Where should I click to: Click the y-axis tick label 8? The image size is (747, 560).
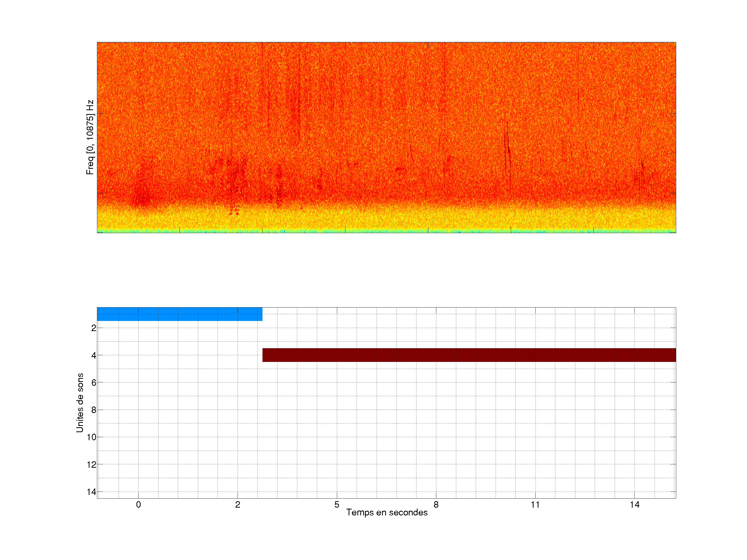coord(94,410)
